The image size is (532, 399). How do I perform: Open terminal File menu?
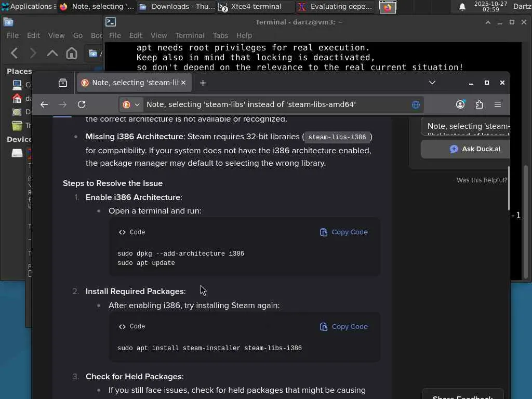click(115, 35)
